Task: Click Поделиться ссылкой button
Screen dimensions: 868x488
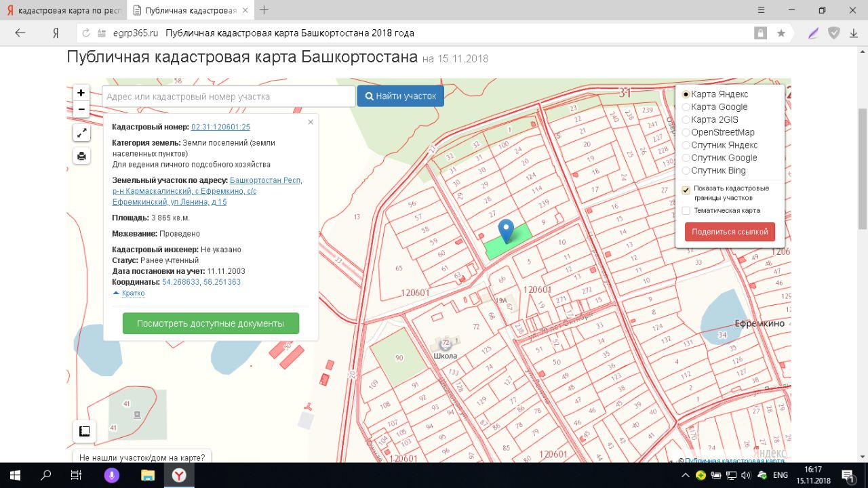Action: (x=730, y=232)
